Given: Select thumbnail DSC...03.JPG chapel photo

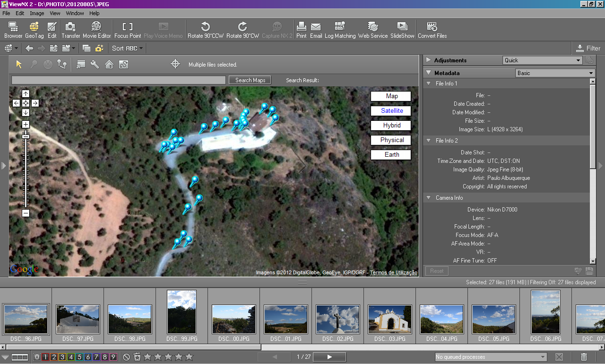Looking at the screenshot, I should point(389,320).
